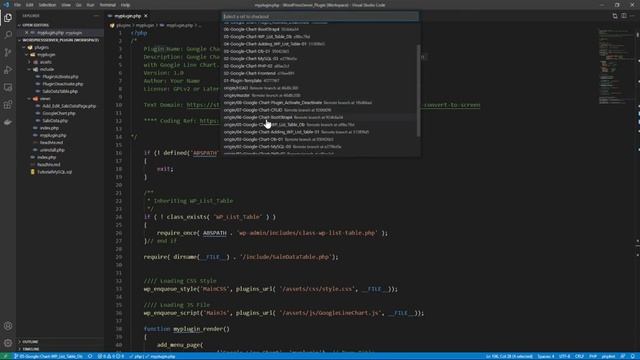Open the Manage gear icon
640x360 pixels.
coord(8,343)
